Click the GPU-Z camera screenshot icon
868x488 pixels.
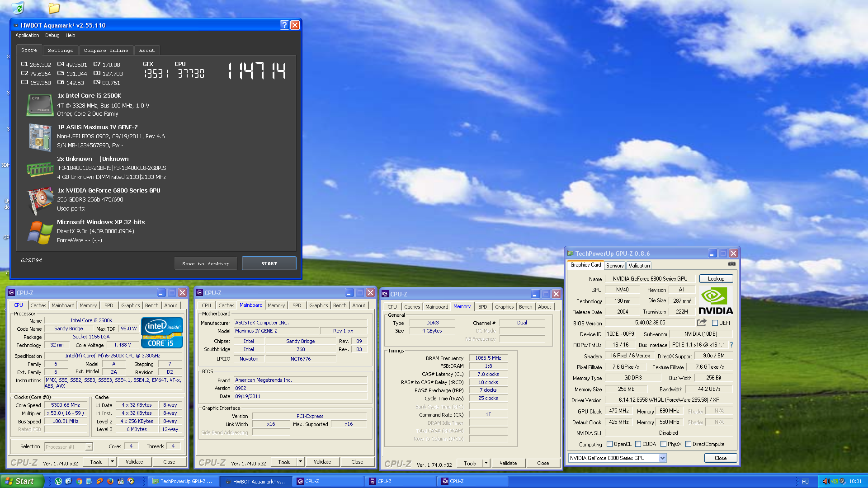(731, 264)
